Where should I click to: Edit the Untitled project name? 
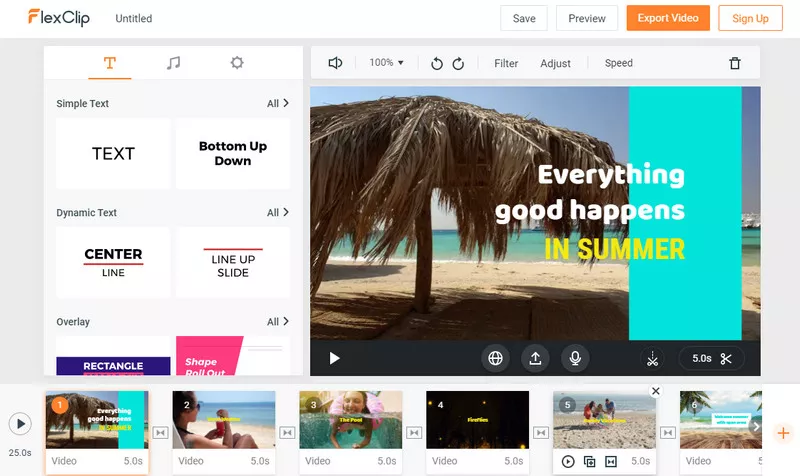point(134,18)
